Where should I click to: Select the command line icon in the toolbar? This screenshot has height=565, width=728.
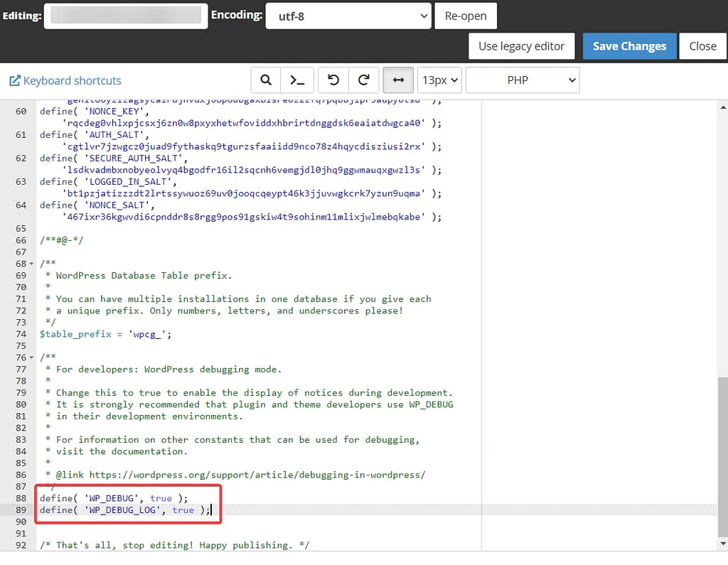coord(296,80)
